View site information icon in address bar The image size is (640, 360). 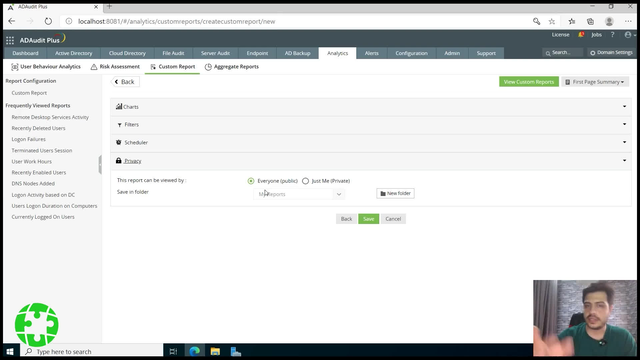tap(69, 21)
